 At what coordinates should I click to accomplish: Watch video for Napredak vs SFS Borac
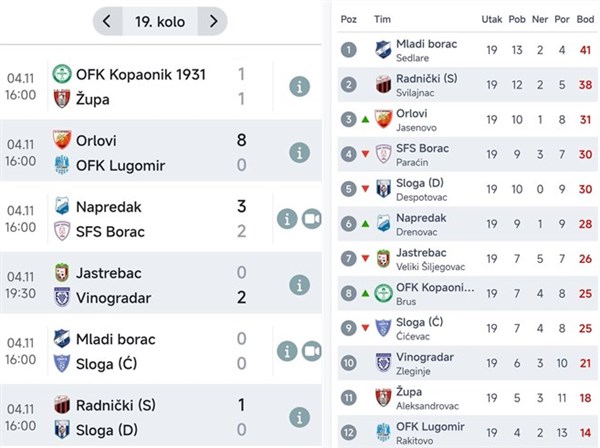point(311,218)
